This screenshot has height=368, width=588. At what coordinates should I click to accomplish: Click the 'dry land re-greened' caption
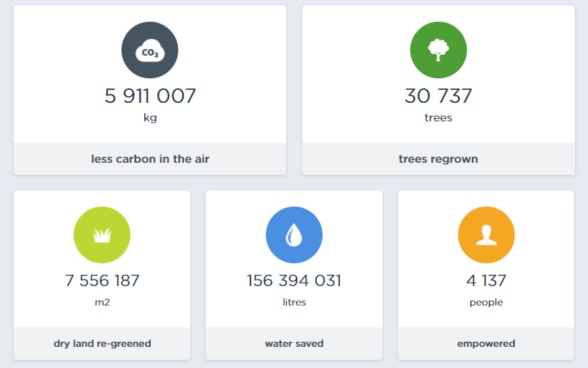pos(102,344)
